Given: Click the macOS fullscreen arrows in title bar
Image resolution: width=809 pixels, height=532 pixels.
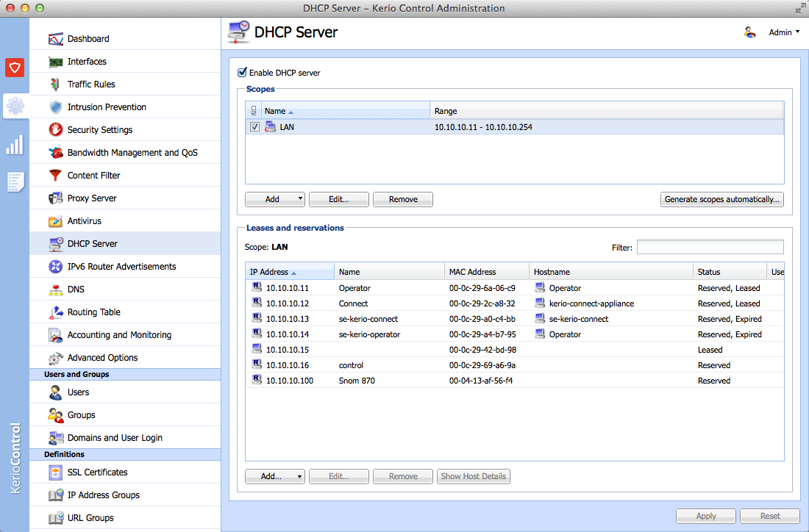Looking at the screenshot, I should click(799, 8).
